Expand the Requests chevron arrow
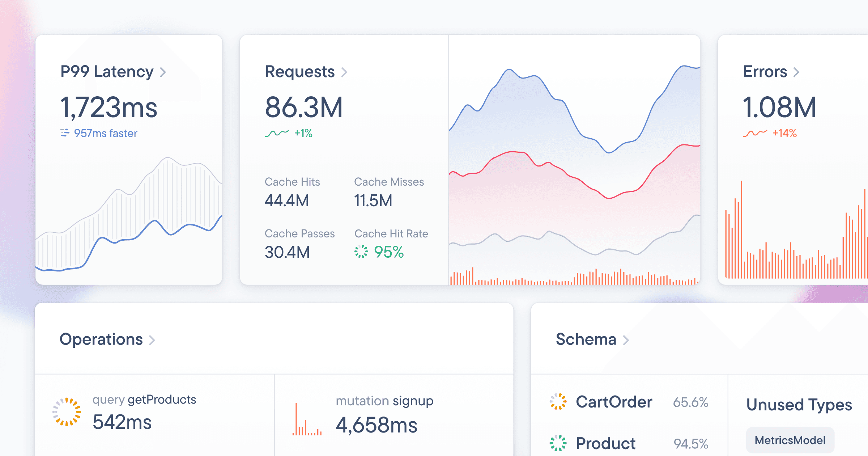The width and height of the screenshot is (868, 456). click(344, 72)
